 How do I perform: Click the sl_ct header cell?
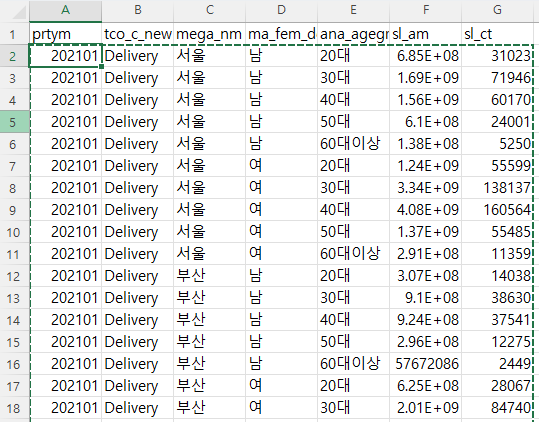pos(497,34)
